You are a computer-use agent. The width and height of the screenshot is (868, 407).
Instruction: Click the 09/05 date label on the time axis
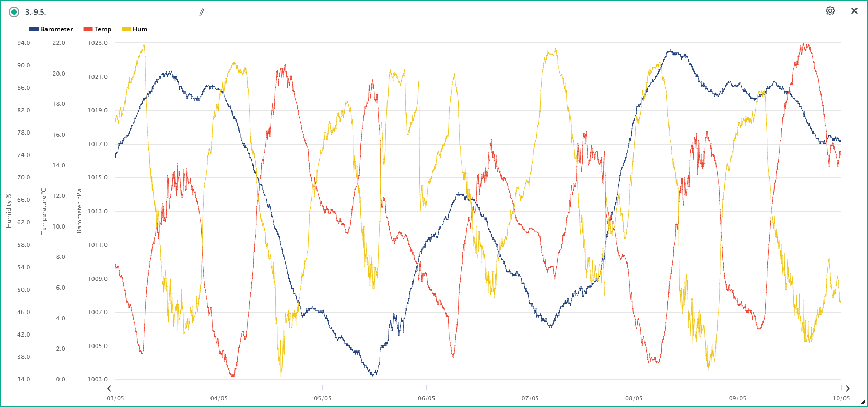(x=737, y=398)
